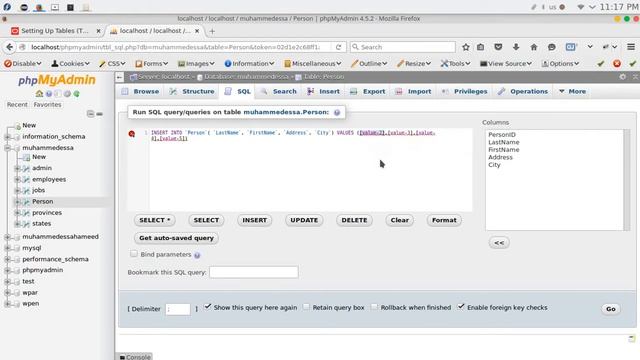This screenshot has width=640, height=360.
Task: Open the Privileges tab
Action: coord(464,91)
